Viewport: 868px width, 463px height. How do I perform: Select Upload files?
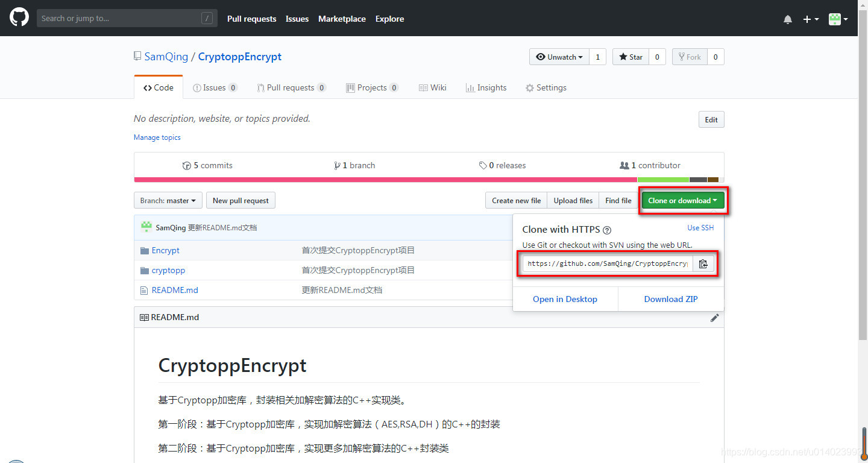click(x=573, y=200)
